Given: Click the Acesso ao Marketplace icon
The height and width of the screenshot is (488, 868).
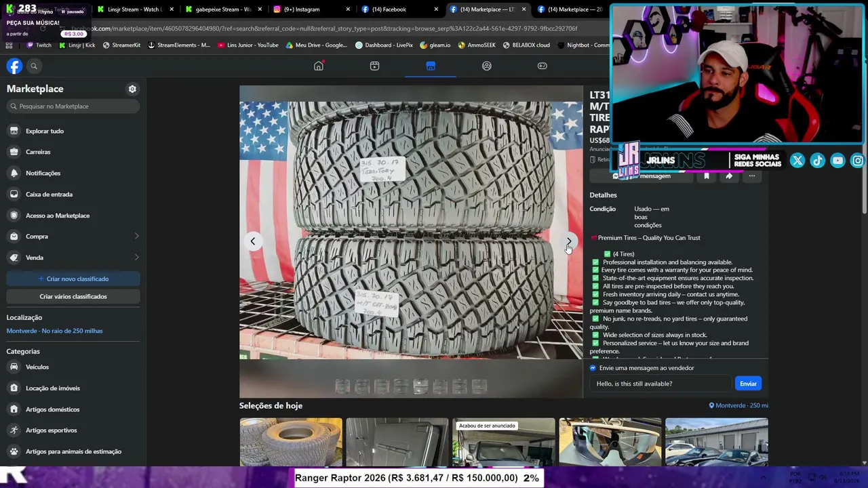Looking at the screenshot, I should click(x=14, y=216).
